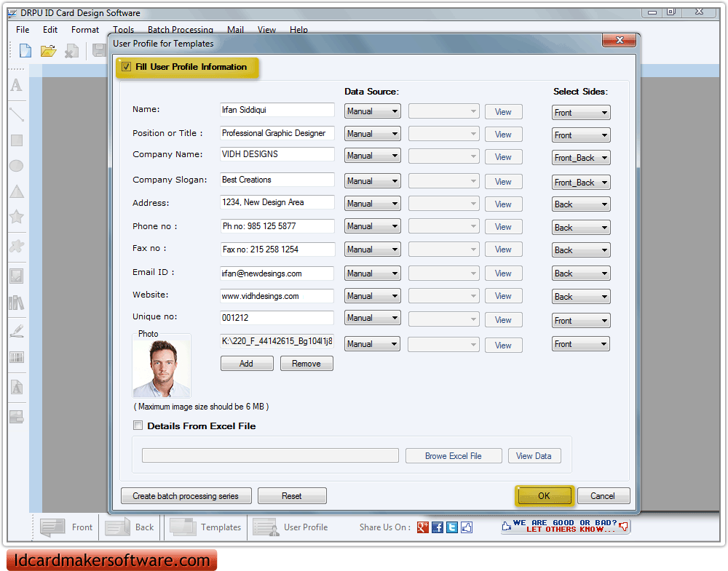The image size is (728, 571).
Task: Select the Star shape tool
Action: tap(16, 217)
